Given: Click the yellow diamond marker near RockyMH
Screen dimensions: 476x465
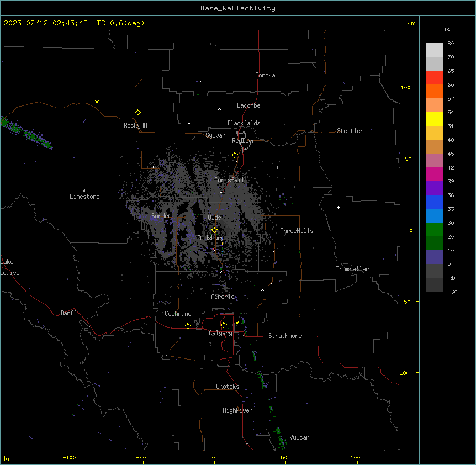Looking at the screenshot, I should click(137, 113).
